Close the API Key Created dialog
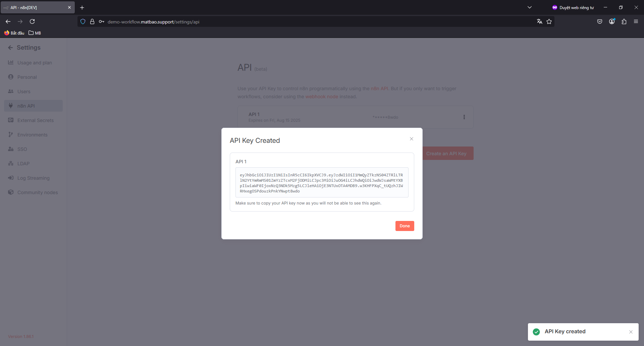The image size is (644, 346). pyautogui.click(x=412, y=139)
